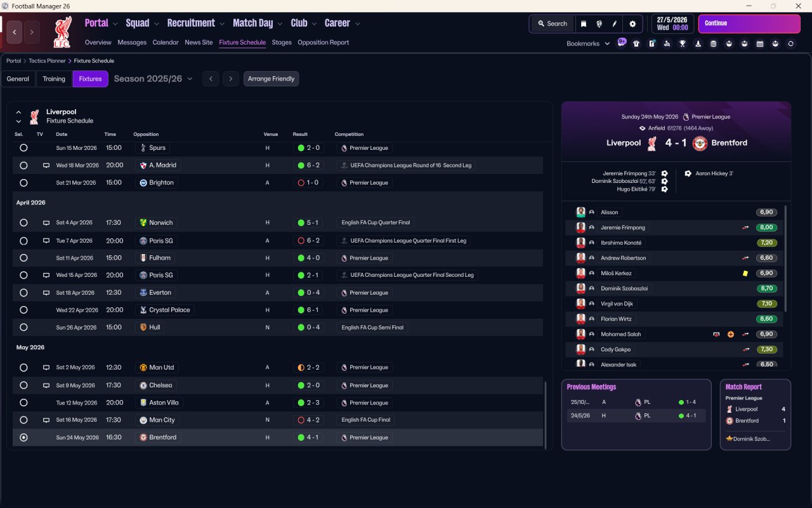Click the training cone shortcut icon
Image resolution: width=812 pixels, height=508 pixels.
pyautogui.click(x=698, y=44)
